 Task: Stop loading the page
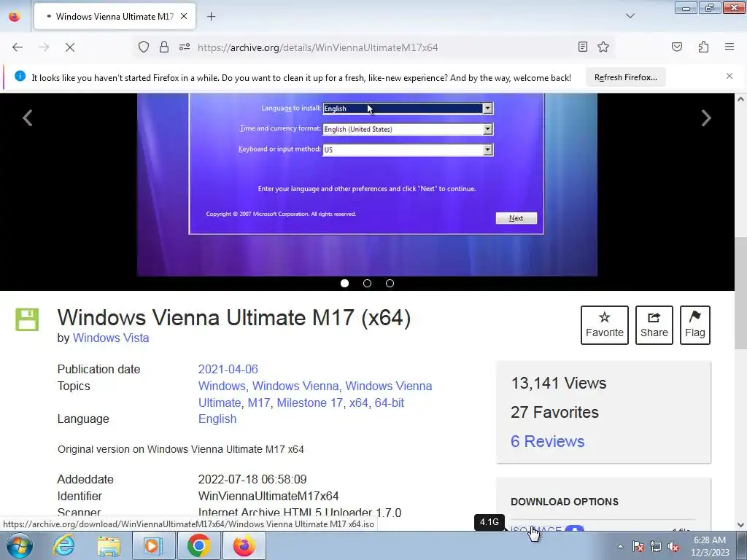(x=69, y=47)
